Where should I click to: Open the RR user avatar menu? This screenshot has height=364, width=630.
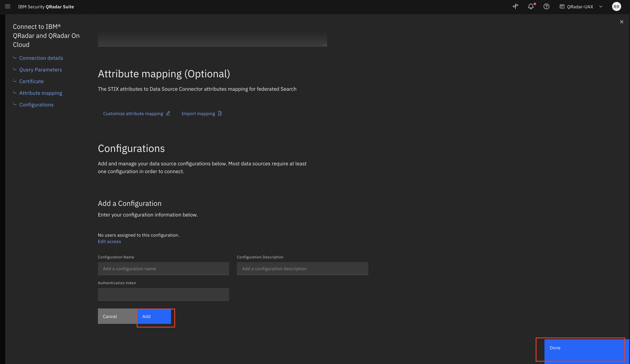click(x=616, y=7)
